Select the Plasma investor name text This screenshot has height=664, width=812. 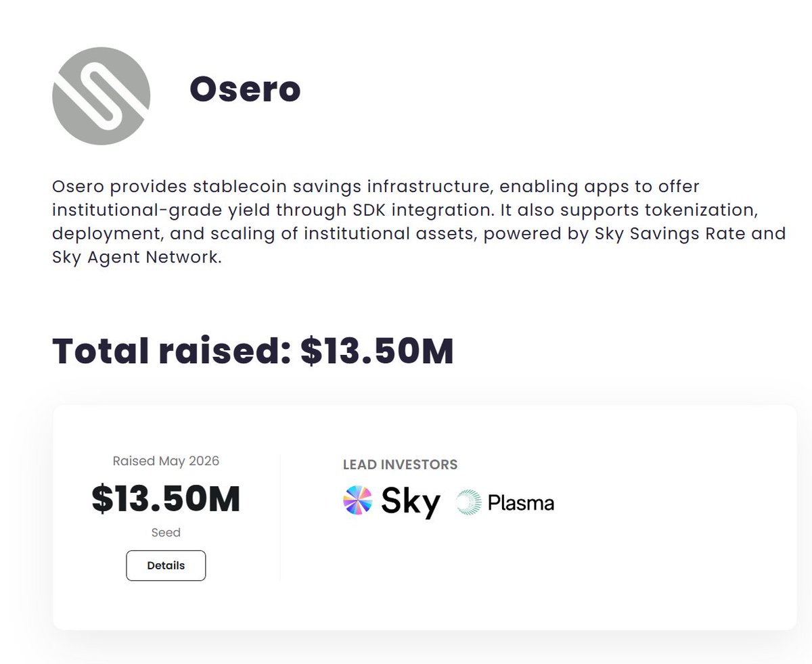[521, 503]
